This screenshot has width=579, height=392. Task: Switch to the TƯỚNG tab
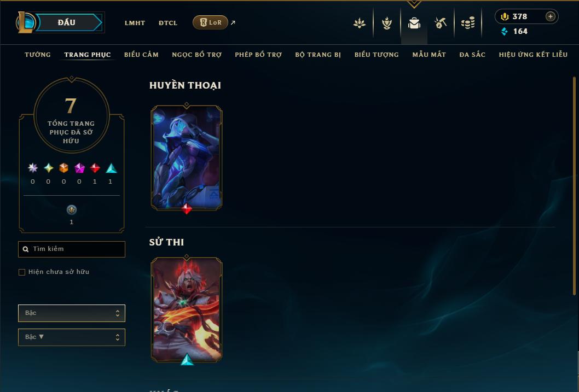(x=38, y=55)
